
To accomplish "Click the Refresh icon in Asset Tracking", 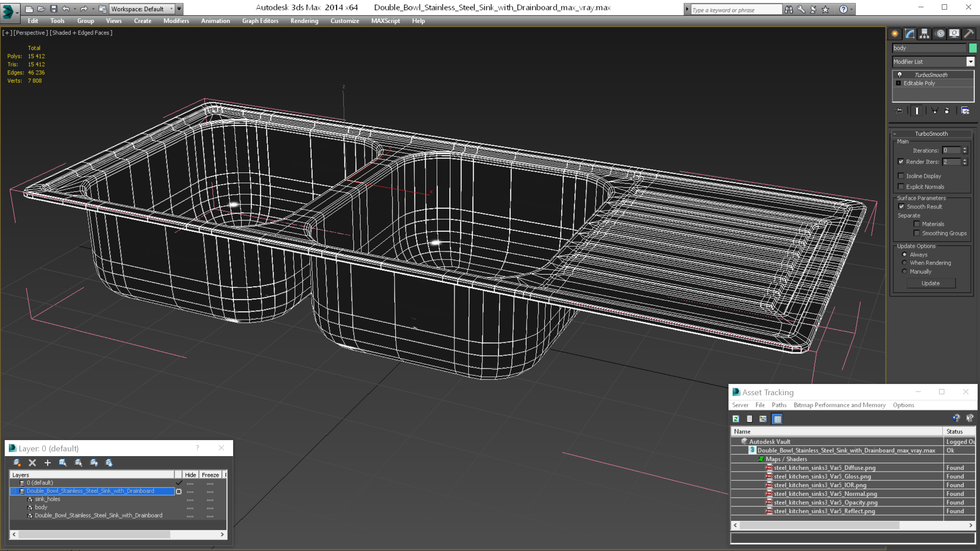I will pos(736,419).
